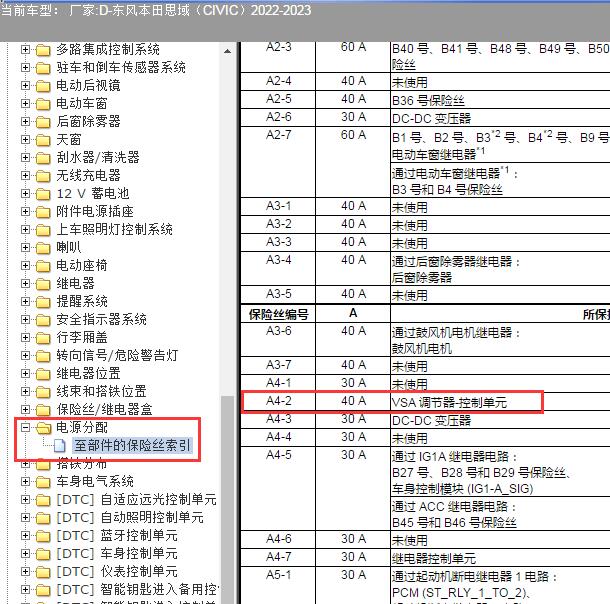The width and height of the screenshot is (610, 604).
Task: Click the A4-7 fuse number cell
Action: pos(279,557)
